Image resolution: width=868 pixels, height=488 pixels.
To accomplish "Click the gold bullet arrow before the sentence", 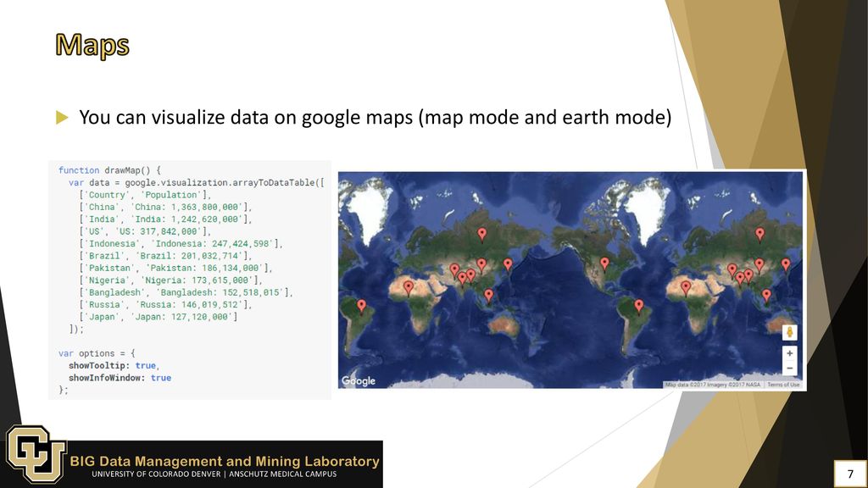I will click(62, 117).
